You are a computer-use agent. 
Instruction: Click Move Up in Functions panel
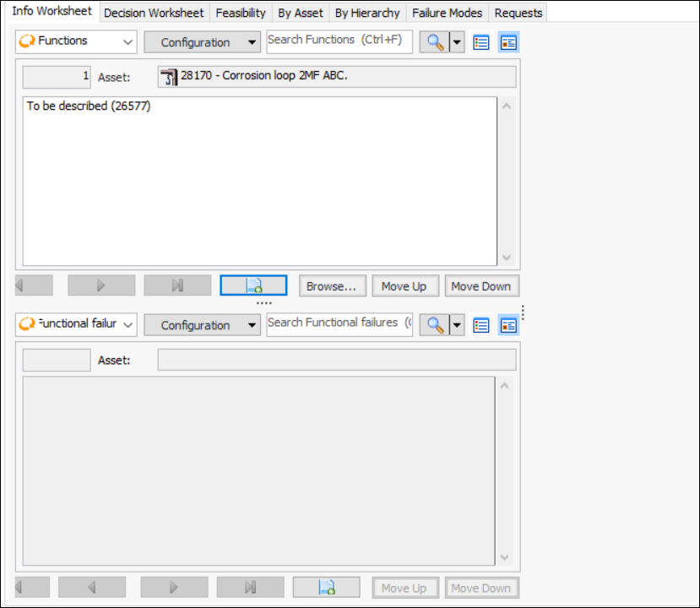[405, 286]
